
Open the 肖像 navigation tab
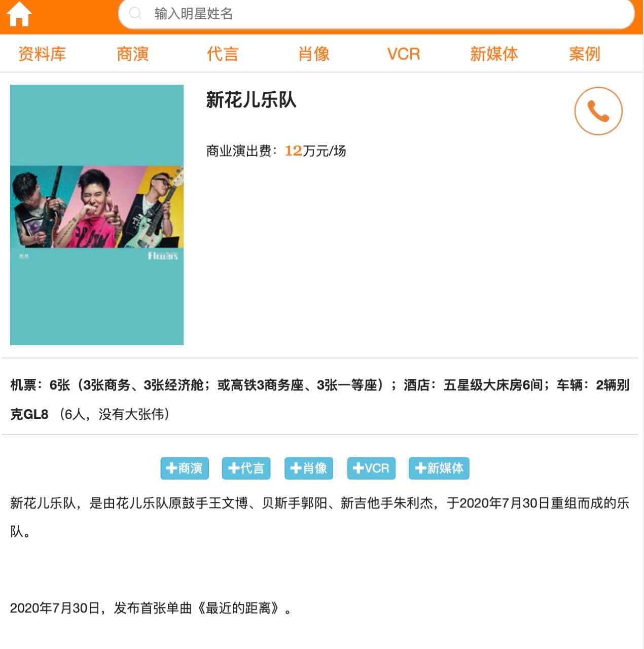pyautogui.click(x=313, y=54)
